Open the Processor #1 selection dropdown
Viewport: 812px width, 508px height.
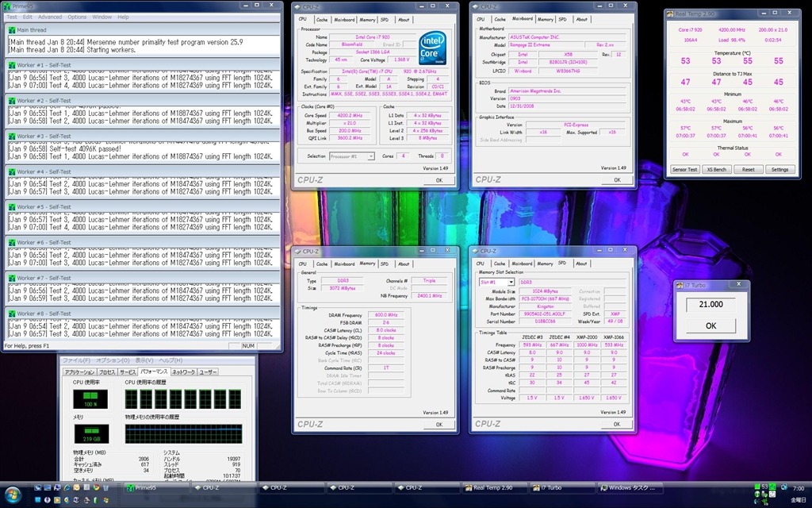[x=351, y=156]
